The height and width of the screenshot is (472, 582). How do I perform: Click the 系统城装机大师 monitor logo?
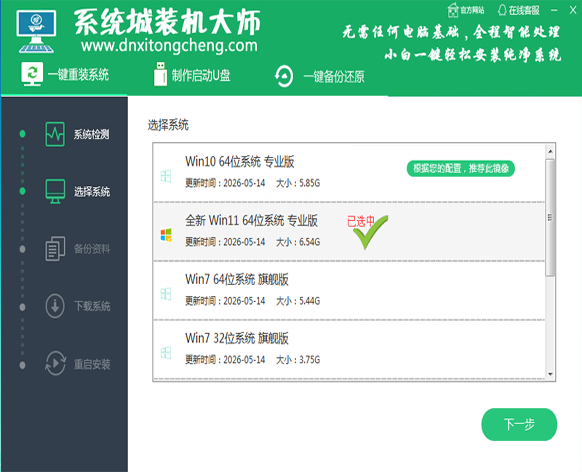[36, 32]
